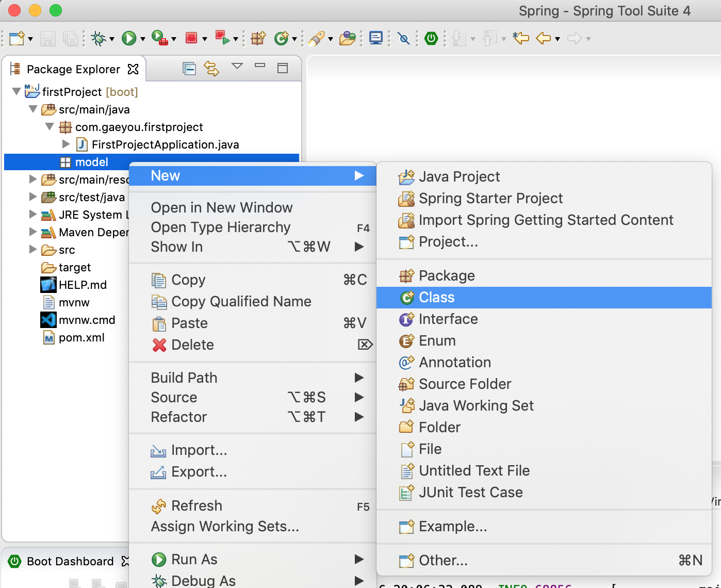The image size is (721, 588).
Task: Maximize the Package Explorer panel
Action: [x=283, y=68]
